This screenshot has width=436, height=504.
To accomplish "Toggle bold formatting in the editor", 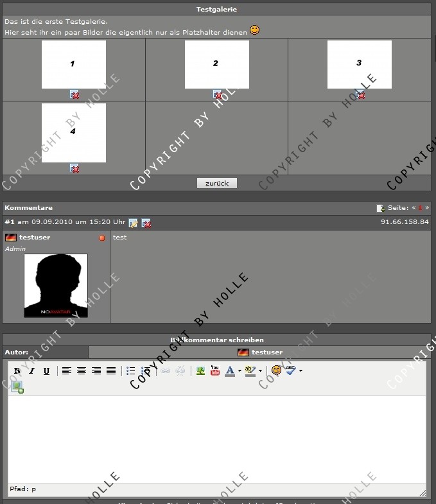I will (x=17, y=370).
